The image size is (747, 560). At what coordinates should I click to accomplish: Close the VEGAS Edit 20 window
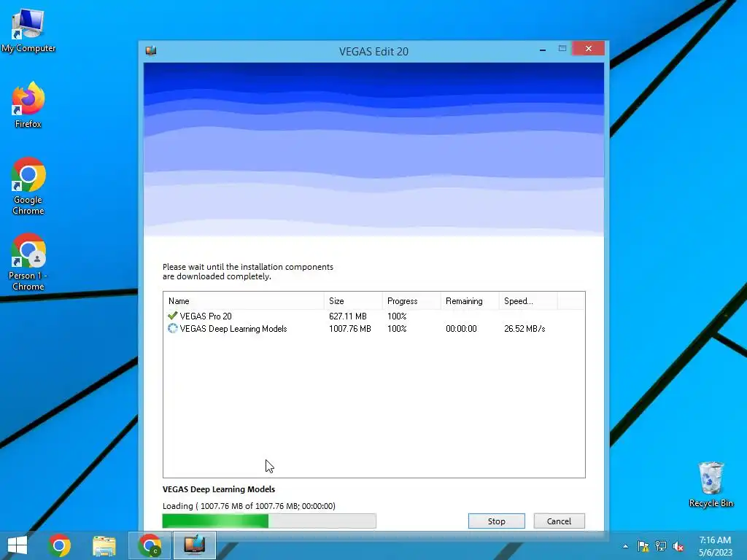(589, 49)
